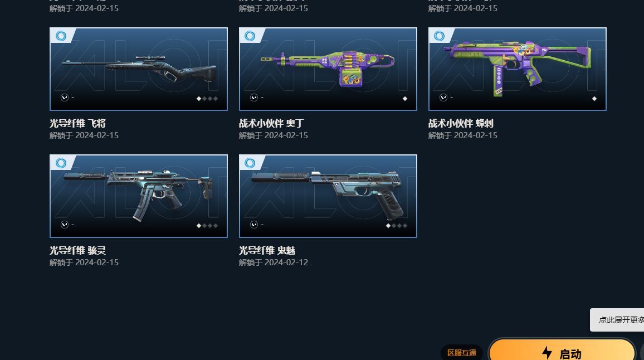Toggle the 区服互通 option
644x360 pixels.
click(x=462, y=353)
